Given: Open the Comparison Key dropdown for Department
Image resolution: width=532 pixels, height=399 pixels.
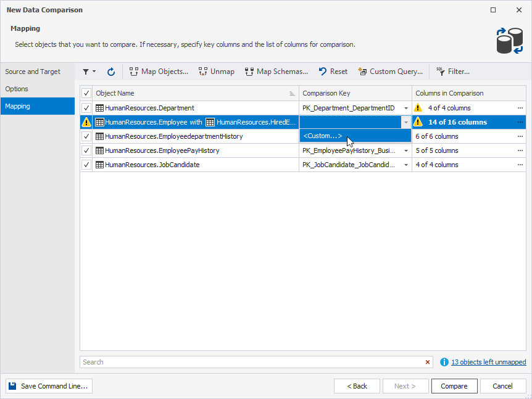Looking at the screenshot, I should point(406,107).
